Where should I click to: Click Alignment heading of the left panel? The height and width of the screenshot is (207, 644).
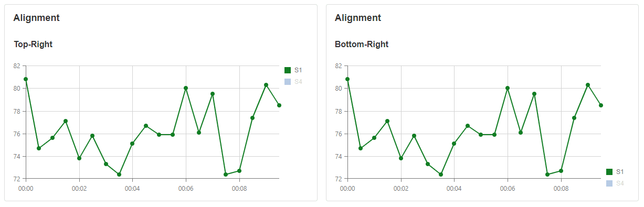[x=37, y=18]
